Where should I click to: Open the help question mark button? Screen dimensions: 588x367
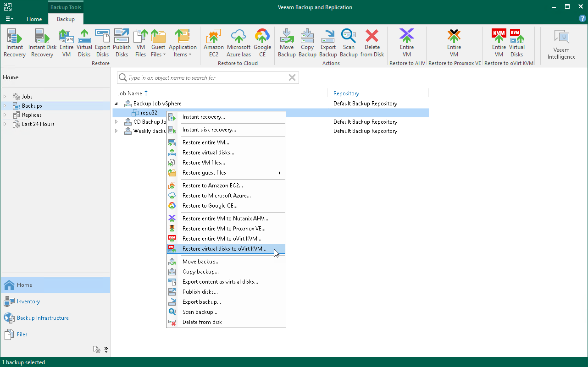(x=582, y=18)
